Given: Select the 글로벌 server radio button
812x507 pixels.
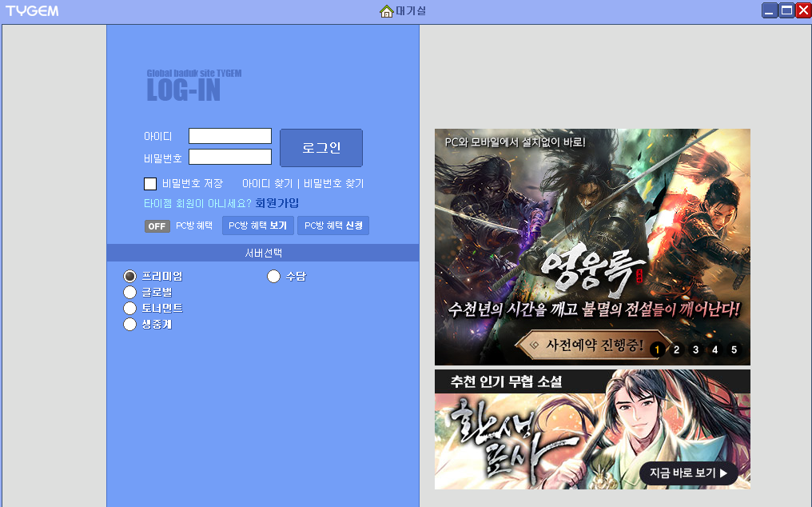Looking at the screenshot, I should pyautogui.click(x=129, y=293).
